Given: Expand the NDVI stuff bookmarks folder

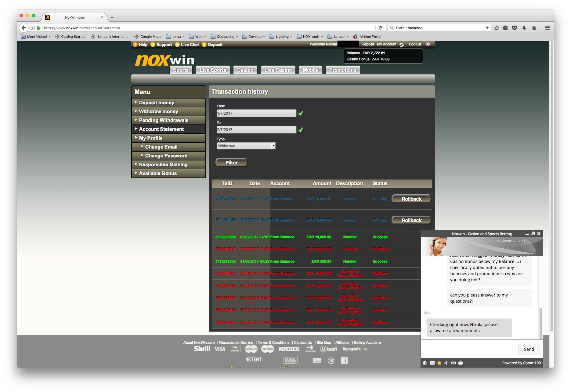Looking at the screenshot, I should tap(310, 37).
